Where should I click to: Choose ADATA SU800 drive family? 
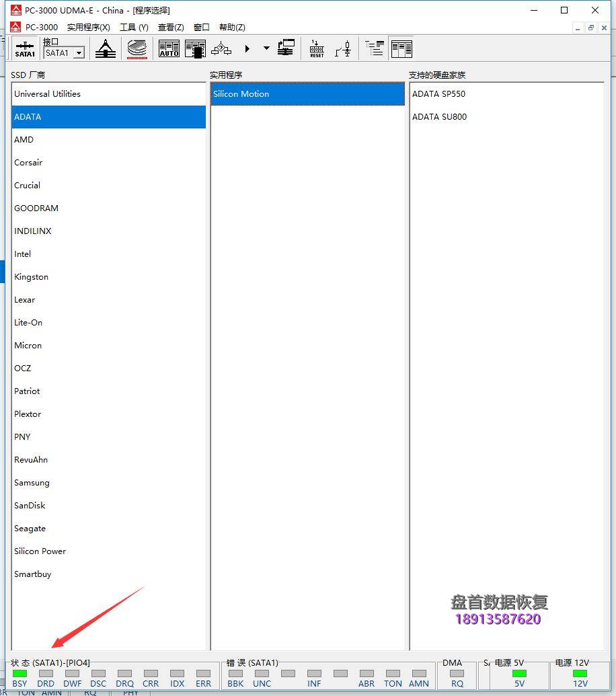click(x=439, y=117)
